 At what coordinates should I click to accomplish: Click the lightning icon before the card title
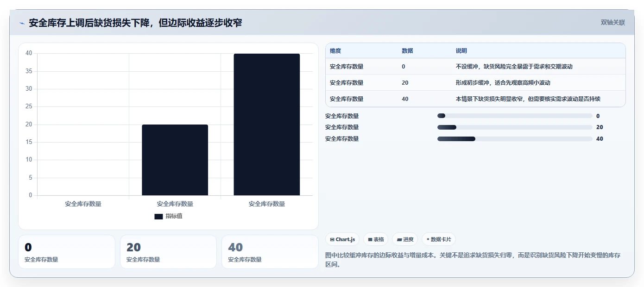point(22,23)
